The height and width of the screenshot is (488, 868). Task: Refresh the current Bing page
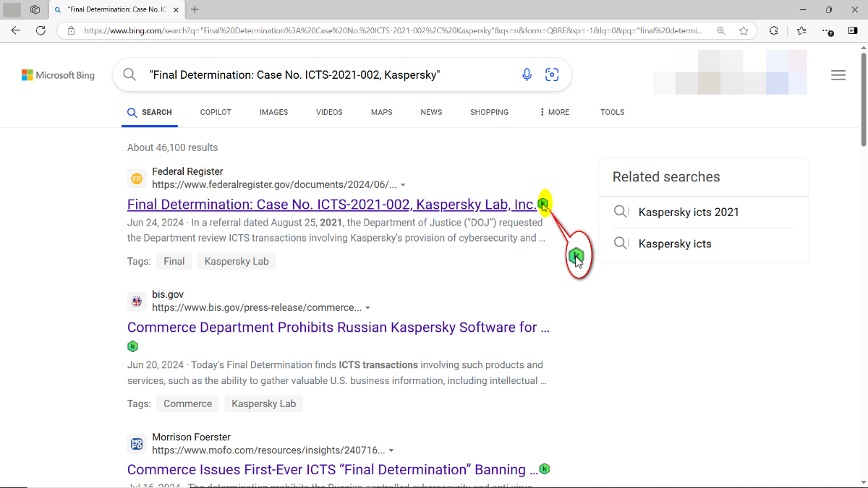pyautogui.click(x=41, y=30)
